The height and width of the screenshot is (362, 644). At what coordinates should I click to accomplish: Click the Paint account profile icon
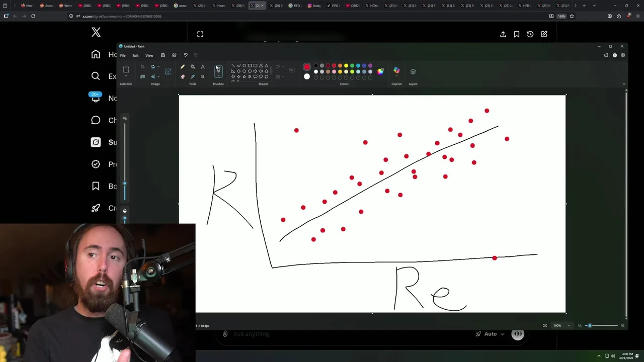614,55
